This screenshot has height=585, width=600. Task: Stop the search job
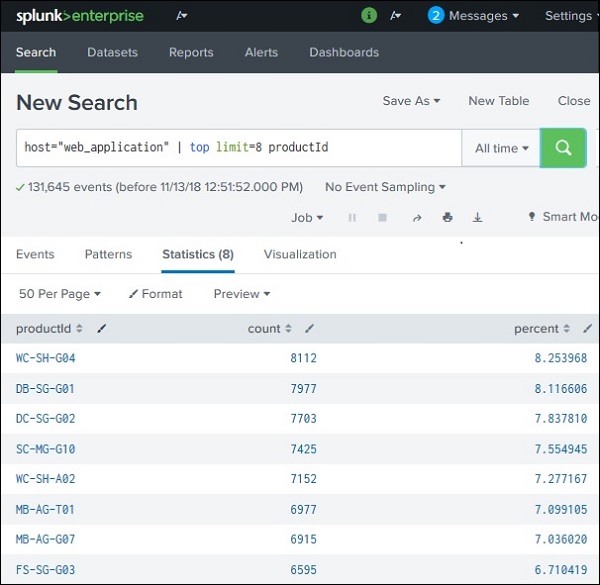pos(382,217)
